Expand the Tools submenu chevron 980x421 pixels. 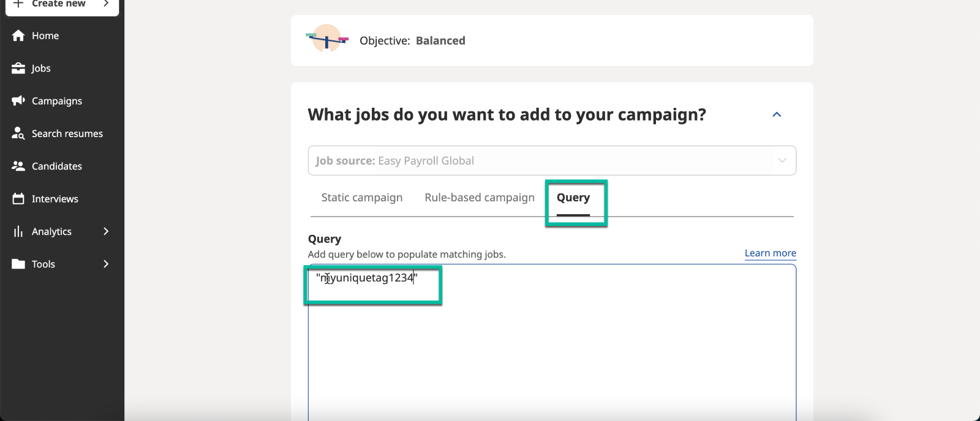[106, 264]
